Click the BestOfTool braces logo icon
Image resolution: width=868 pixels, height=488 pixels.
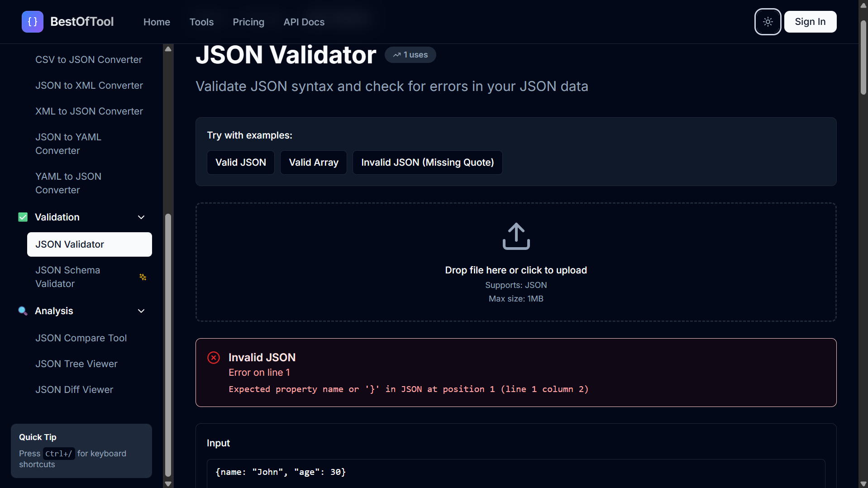click(33, 22)
